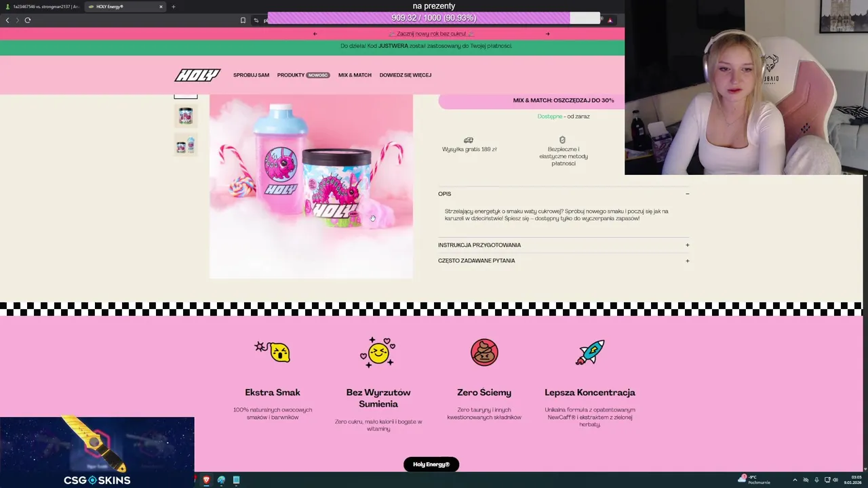Open the weather widget showing -9°C
The image size is (868, 488).
[x=755, y=480]
